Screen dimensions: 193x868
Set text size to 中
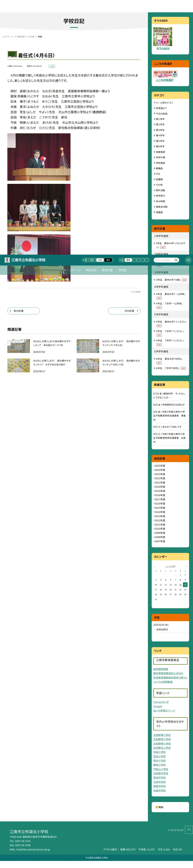point(136,260)
